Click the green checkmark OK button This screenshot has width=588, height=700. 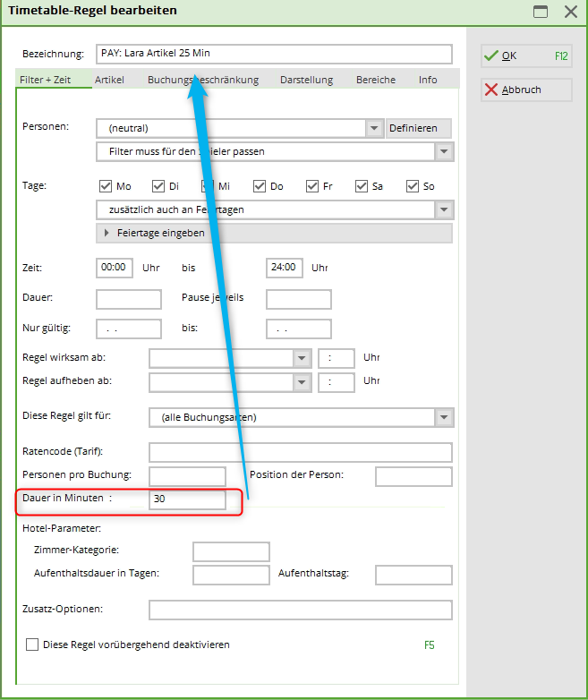point(525,55)
